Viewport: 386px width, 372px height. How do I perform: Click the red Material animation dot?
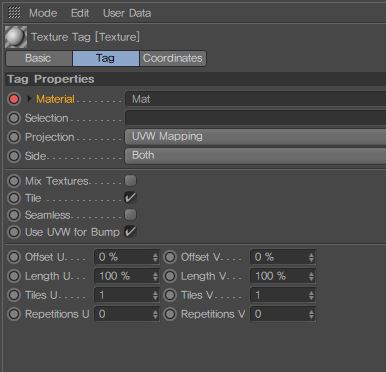14,99
